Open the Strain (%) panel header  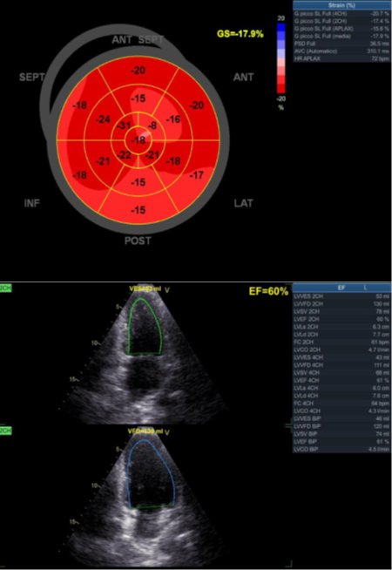[x=341, y=5]
